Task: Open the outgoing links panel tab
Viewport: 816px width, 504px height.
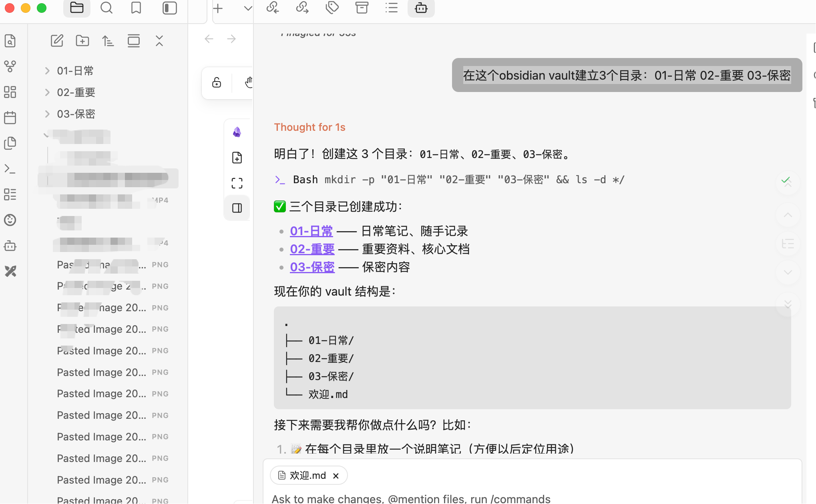Action: click(302, 8)
